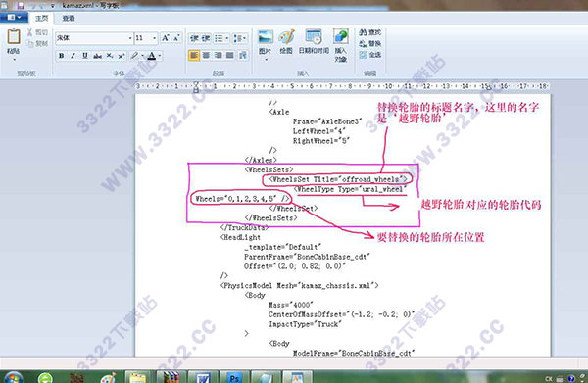Open Photoshop from the taskbar
This screenshot has width=588, height=383.
click(234, 377)
